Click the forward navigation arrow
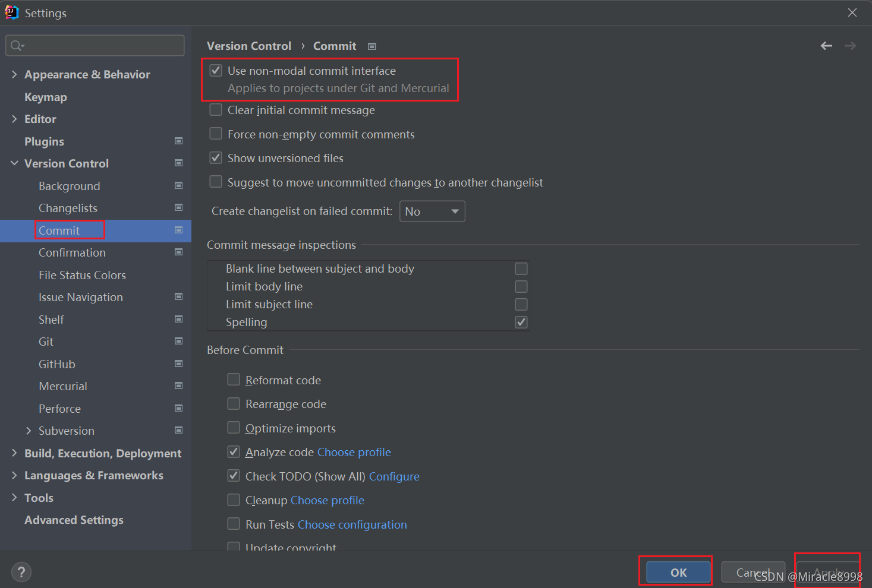Viewport: 872px width, 588px height. click(850, 45)
